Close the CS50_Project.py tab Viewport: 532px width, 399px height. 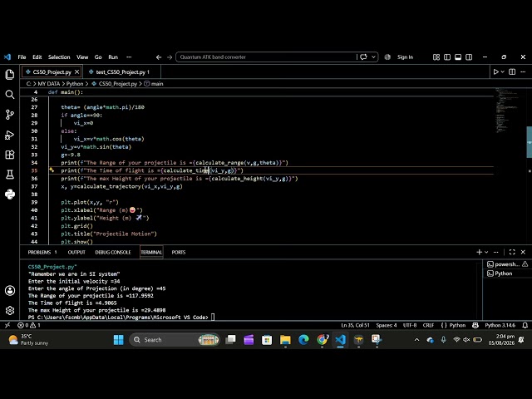76,72
